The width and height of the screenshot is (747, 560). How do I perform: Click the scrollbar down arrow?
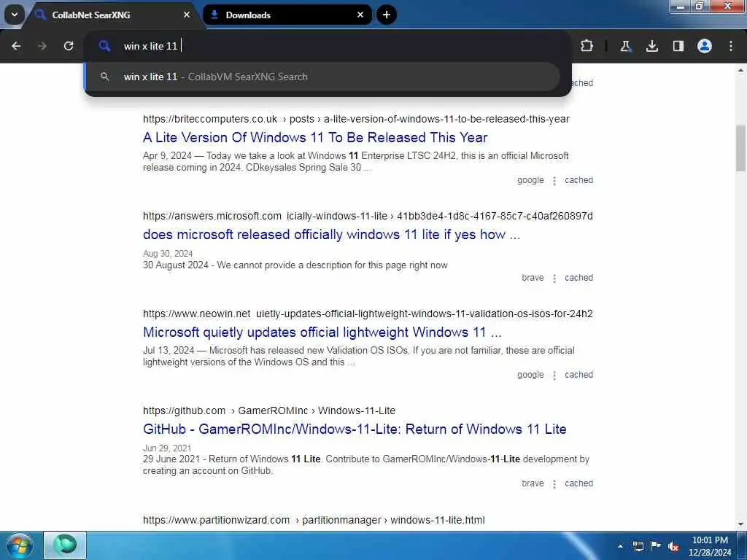click(x=740, y=524)
